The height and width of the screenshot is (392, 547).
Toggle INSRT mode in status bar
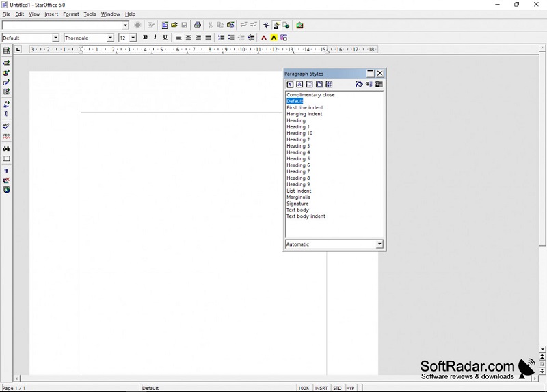tap(321, 388)
